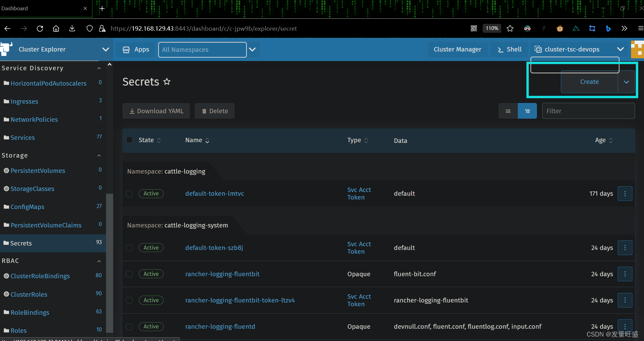Open row actions for rancher-logging-fluentbit-token-ltzv4
This screenshot has width=644, height=341.
click(x=625, y=300)
